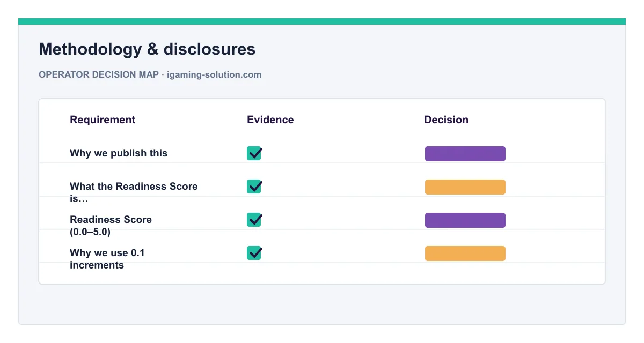
Task: Click the 'Methodology & disclosures' heading
Action: 147,49
